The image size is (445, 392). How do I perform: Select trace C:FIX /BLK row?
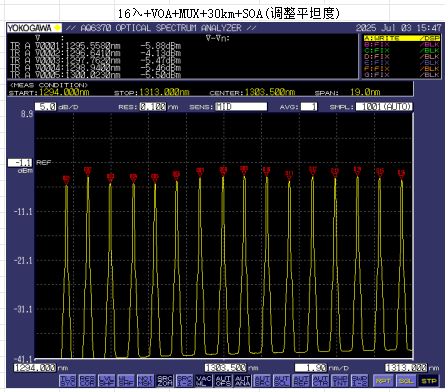402,50
